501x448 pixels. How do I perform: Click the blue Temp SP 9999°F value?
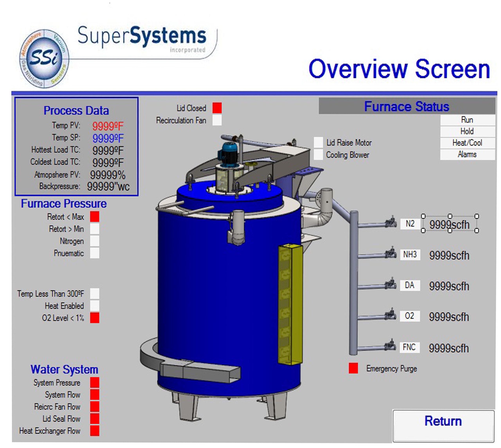(x=108, y=138)
